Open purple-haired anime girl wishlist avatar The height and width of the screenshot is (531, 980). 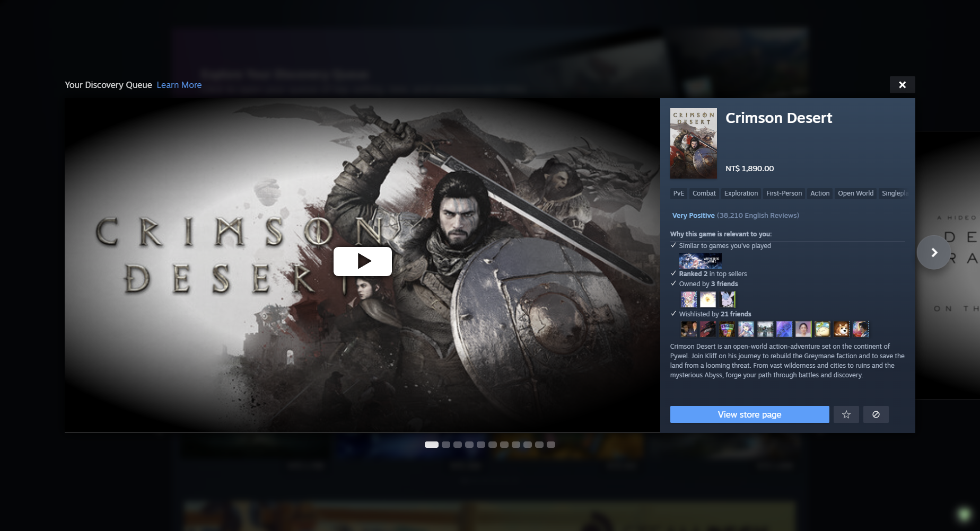pyautogui.click(x=746, y=329)
